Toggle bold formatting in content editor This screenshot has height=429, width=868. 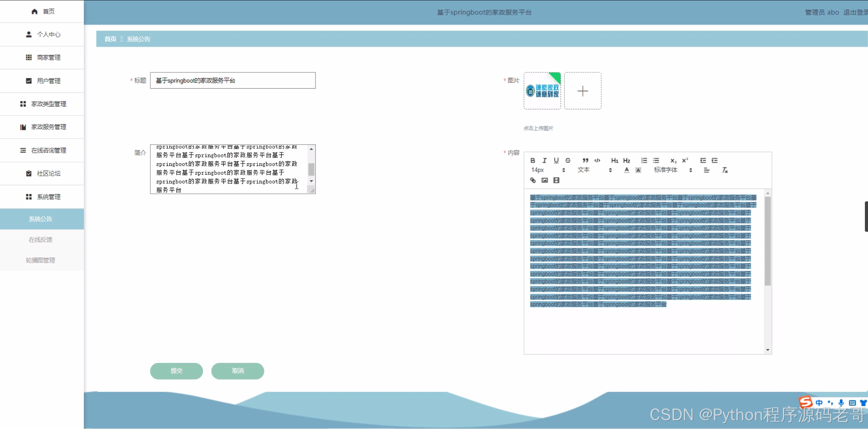(533, 160)
